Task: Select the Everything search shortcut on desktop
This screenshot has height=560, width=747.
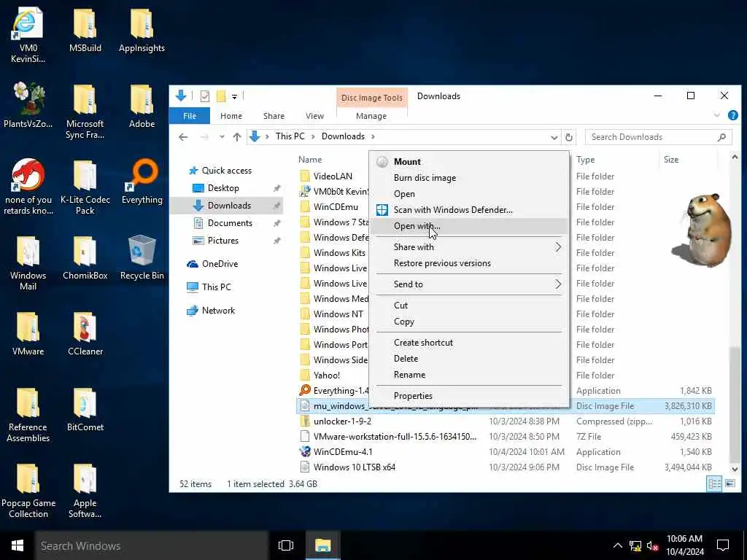Action: (142, 182)
